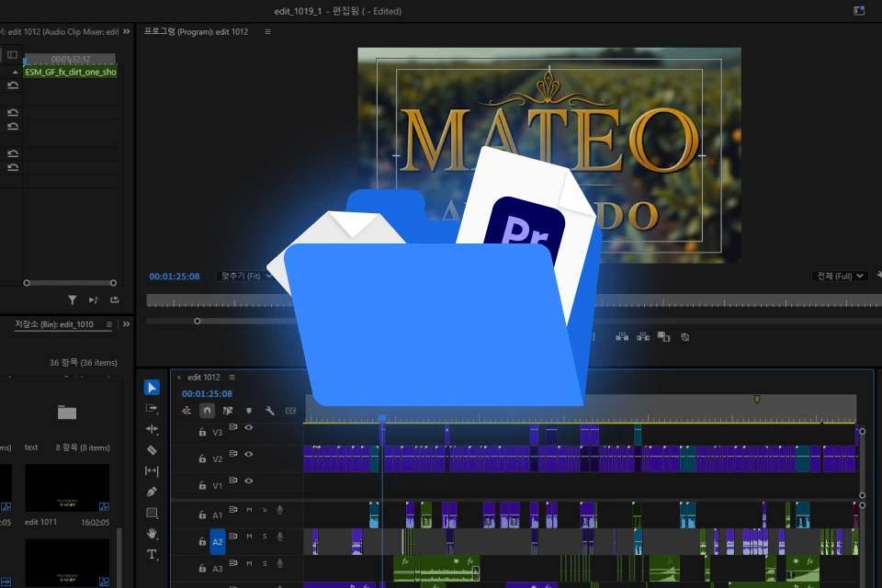
Task: Select the Rectangle tool
Action: tap(152, 513)
